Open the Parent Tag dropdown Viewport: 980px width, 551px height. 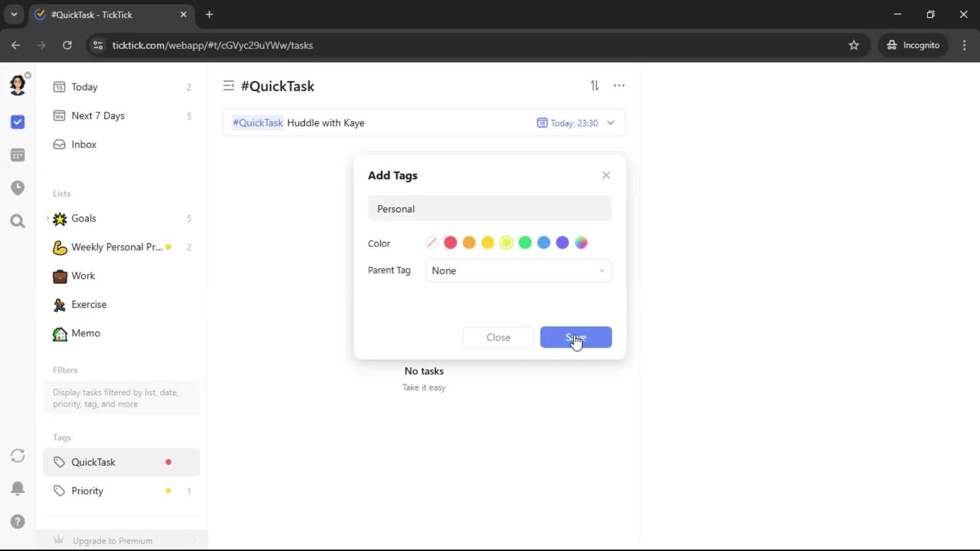coord(518,271)
